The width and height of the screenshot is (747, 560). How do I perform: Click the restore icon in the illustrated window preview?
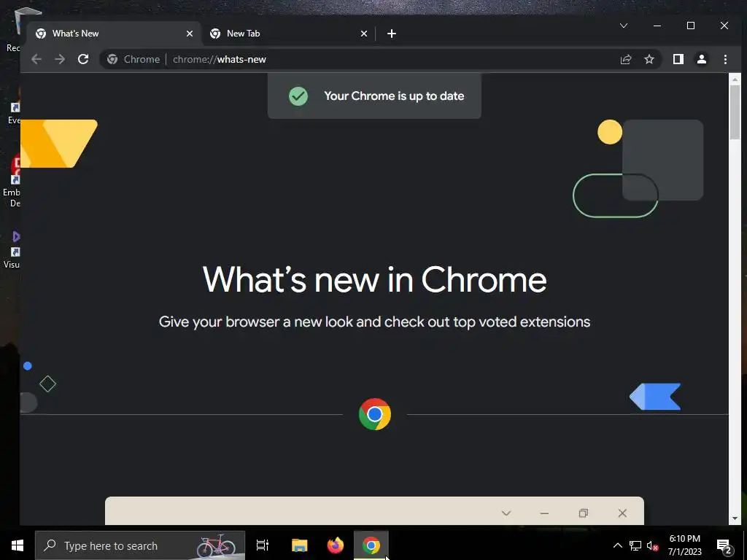coord(583,513)
